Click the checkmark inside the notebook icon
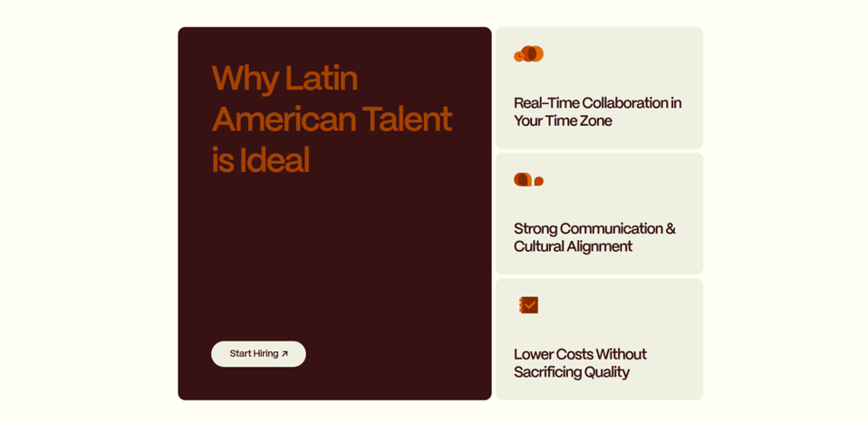 (x=530, y=304)
